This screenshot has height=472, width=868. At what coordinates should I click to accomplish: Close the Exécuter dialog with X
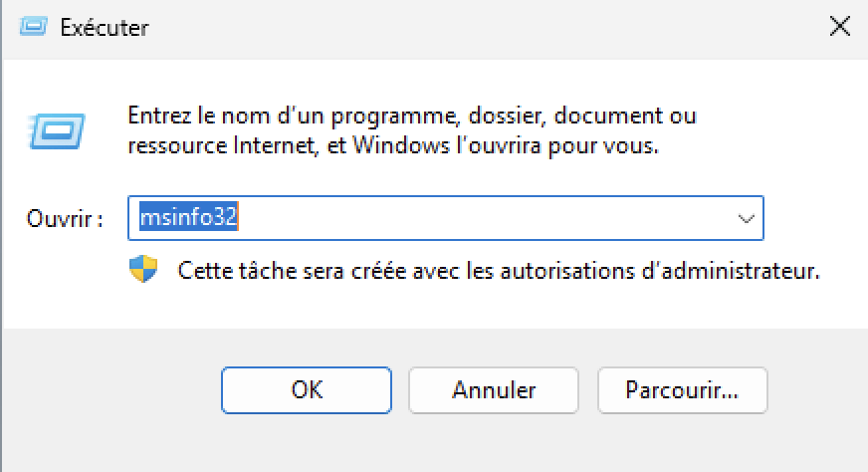pos(840,26)
